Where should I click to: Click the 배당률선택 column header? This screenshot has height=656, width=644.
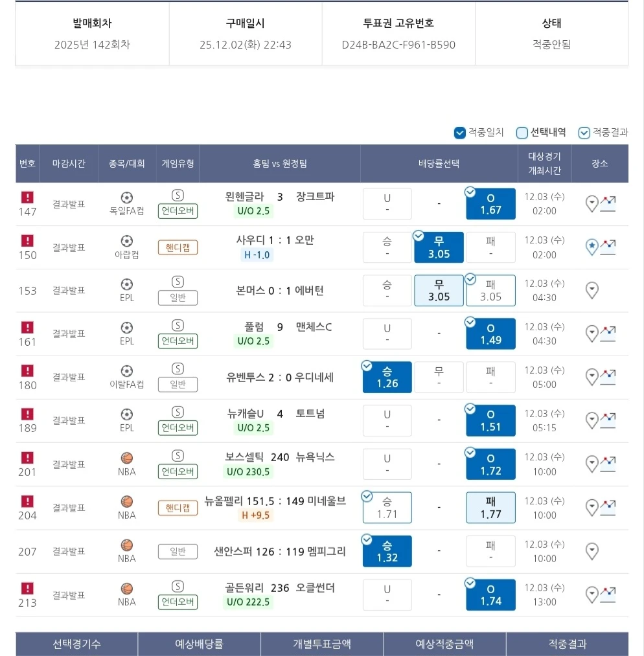click(439, 164)
